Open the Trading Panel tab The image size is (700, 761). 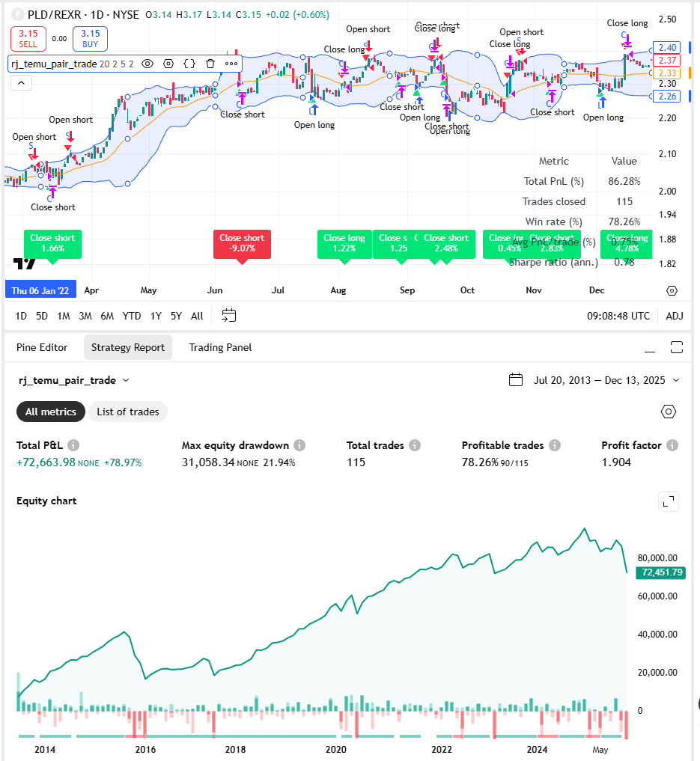tap(220, 347)
